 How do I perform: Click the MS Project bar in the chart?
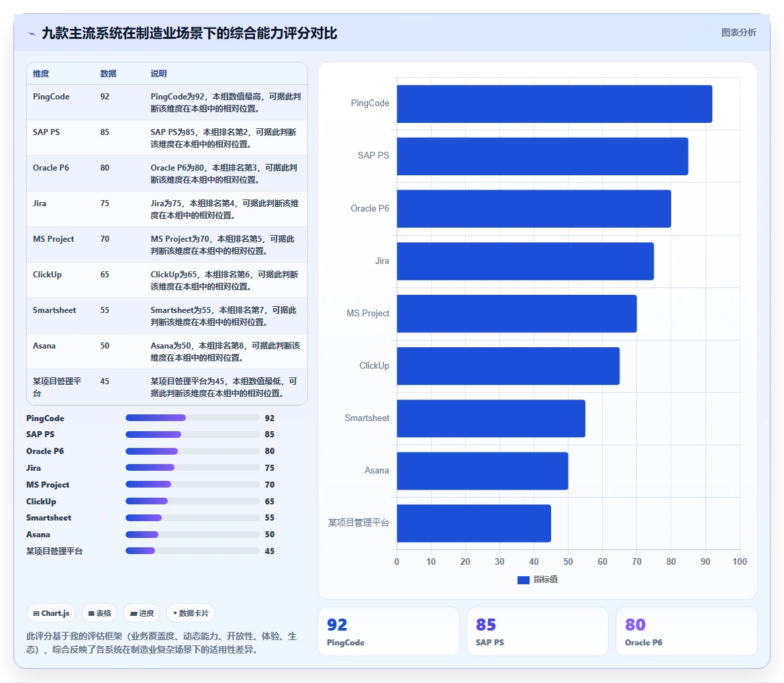tap(517, 314)
